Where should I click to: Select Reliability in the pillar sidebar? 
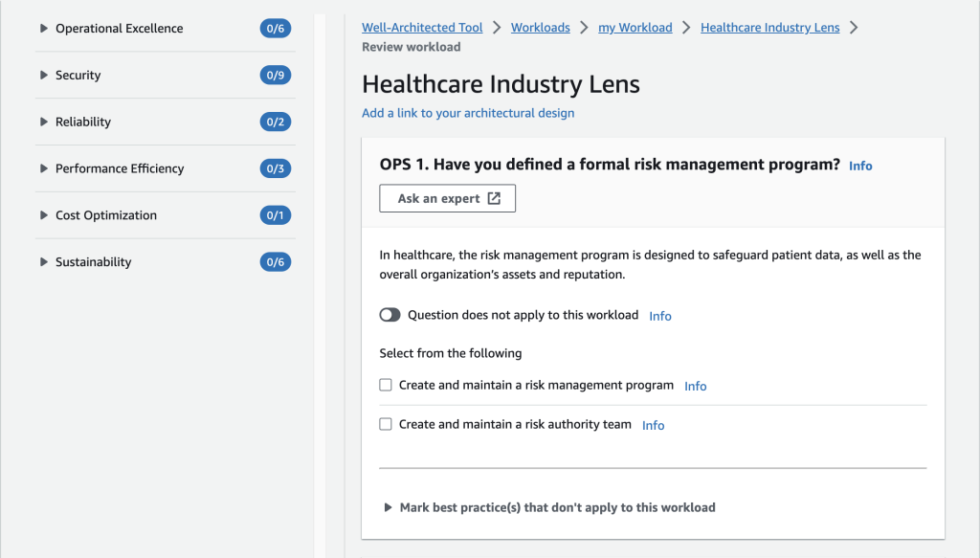[x=85, y=122]
